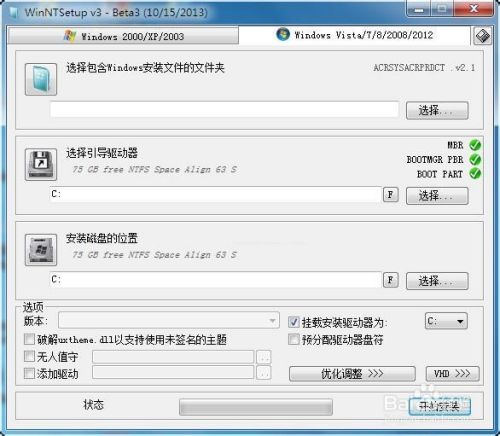Click the install drive free space info text
The image size is (500, 436).
pos(155,255)
